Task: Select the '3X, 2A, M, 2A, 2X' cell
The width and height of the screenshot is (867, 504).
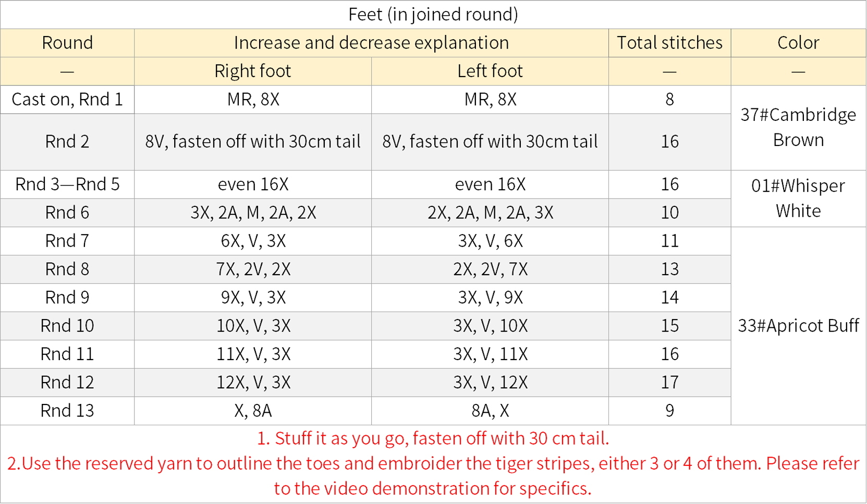Action: click(x=253, y=213)
